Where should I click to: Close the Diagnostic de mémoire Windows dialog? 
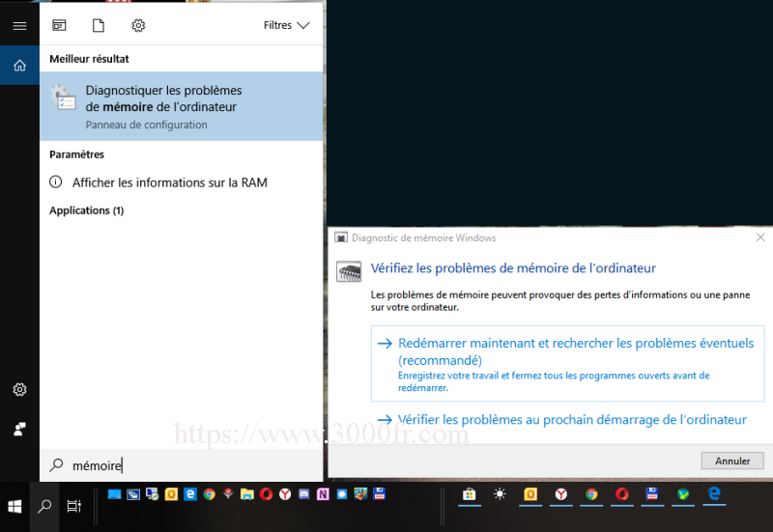pyautogui.click(x=760, y=238)
